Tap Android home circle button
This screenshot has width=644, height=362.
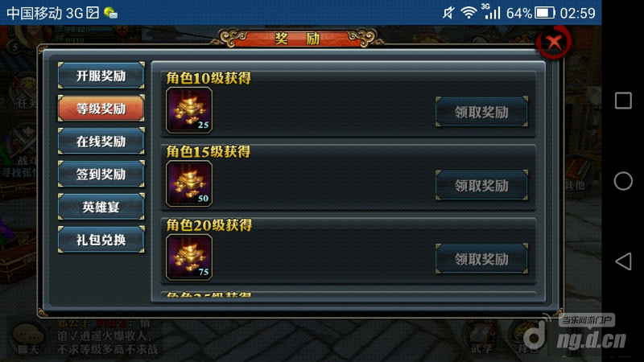point(623,181)
